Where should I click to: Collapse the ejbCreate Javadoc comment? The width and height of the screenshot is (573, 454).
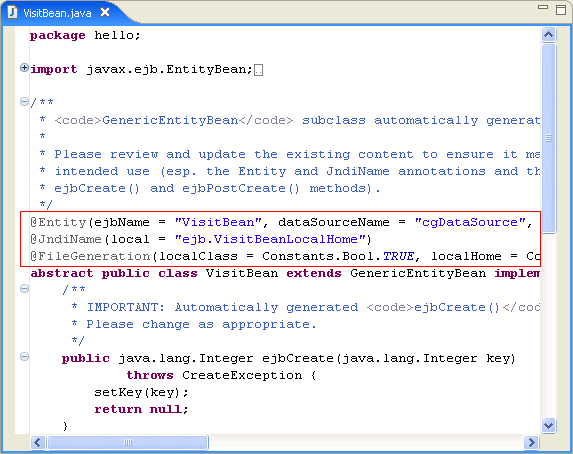pos(24,289)
